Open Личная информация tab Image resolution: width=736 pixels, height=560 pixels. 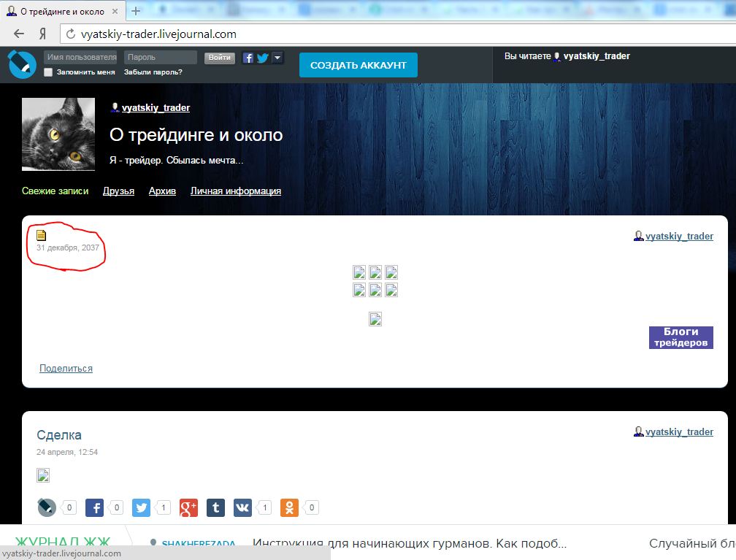[236, 191]
